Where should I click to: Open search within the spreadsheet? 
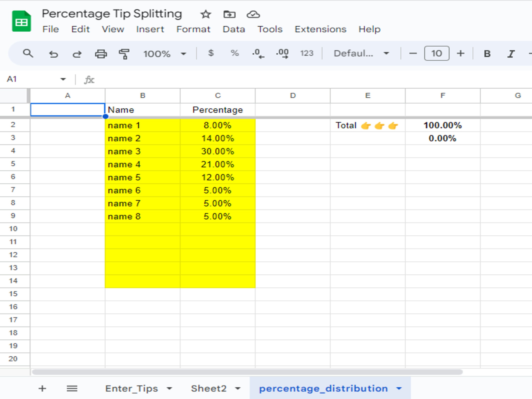[x=28, y=53]
